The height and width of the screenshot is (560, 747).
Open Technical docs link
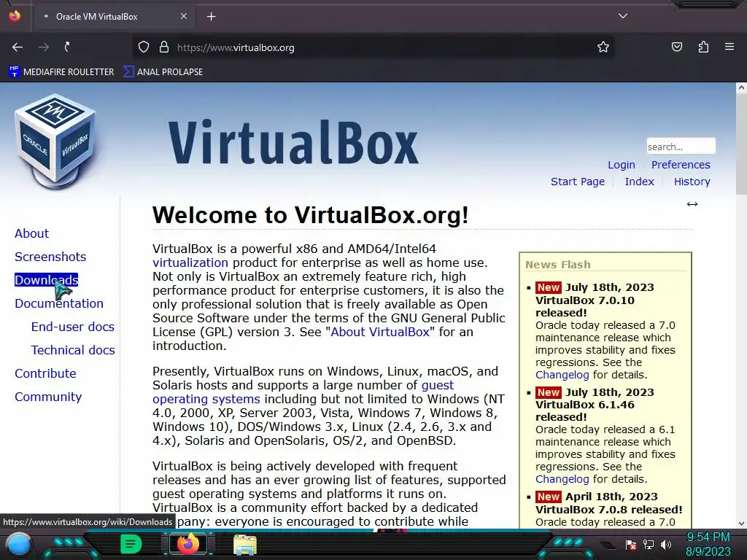[x=73, y=350]
